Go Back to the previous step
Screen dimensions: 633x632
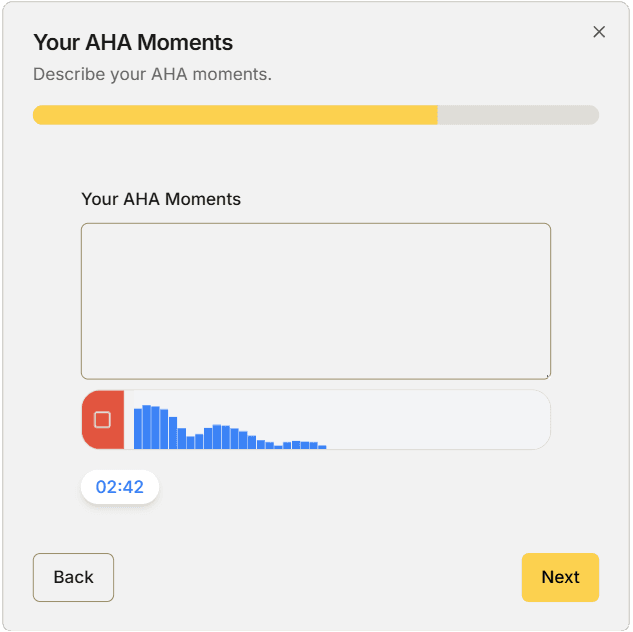[73, 577]
